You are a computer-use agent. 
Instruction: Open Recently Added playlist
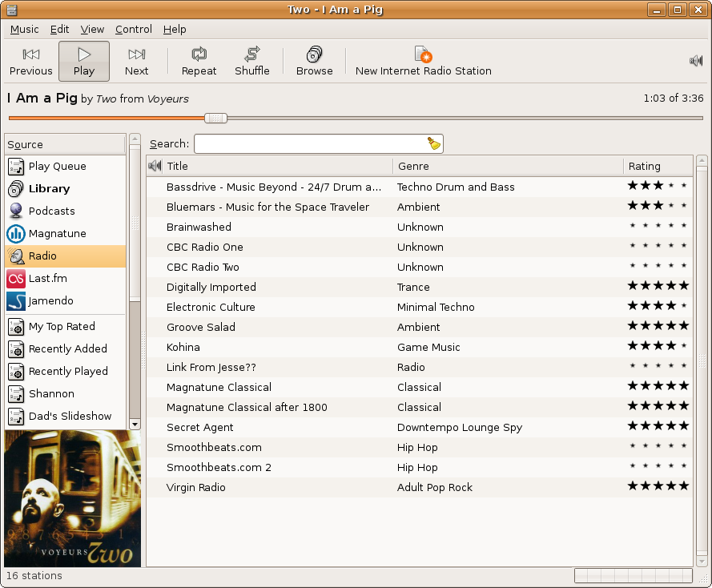[x=66, y=348]
